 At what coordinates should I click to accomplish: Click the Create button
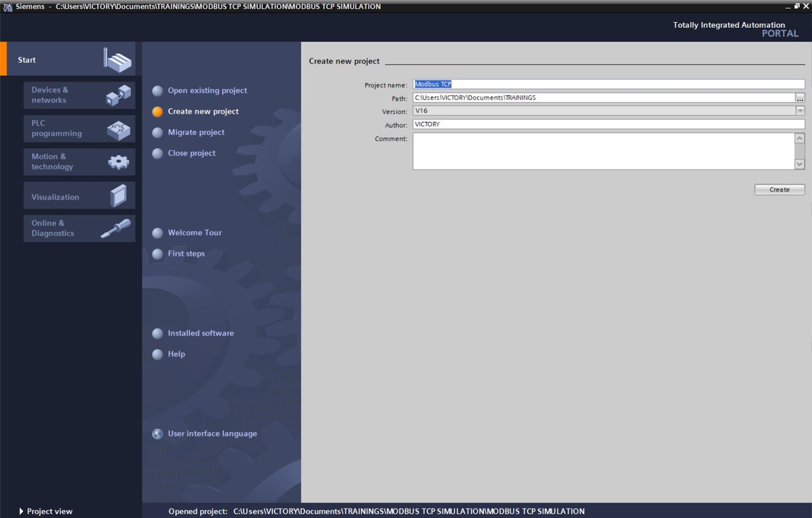[780, 189]
